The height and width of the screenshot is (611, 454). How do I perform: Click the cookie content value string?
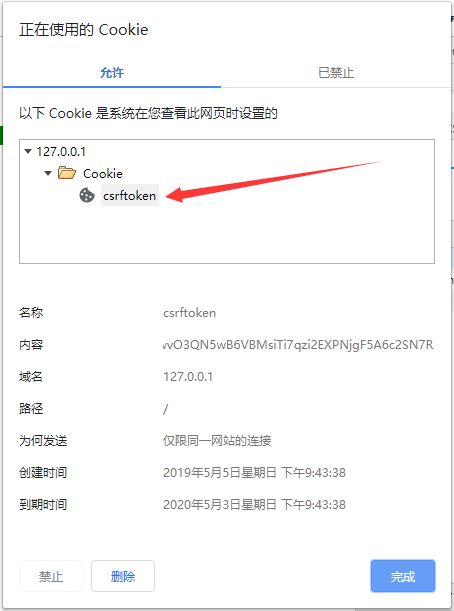(298, 344)
